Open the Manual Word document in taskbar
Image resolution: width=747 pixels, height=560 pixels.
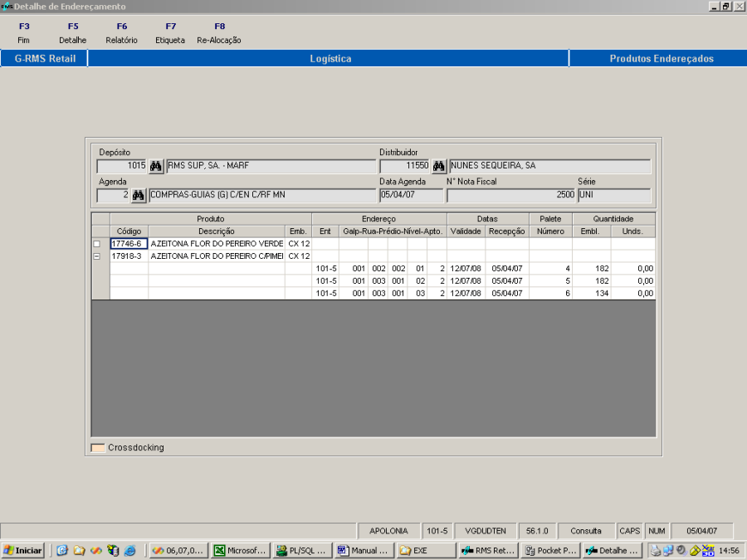click(364, 550)
